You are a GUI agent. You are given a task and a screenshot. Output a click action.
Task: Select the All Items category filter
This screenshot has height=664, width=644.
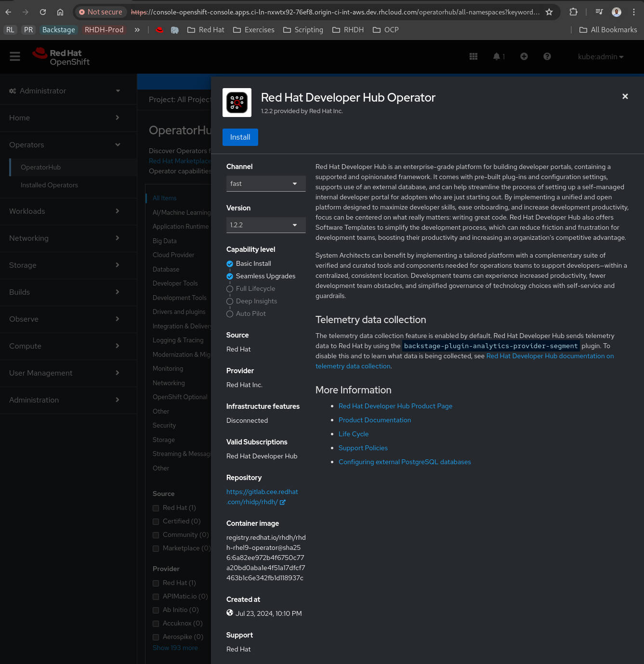[165, 198]
